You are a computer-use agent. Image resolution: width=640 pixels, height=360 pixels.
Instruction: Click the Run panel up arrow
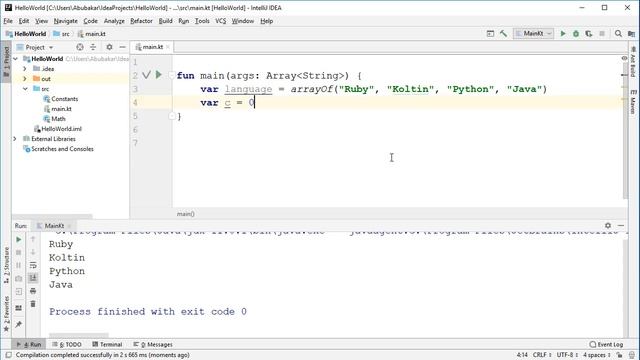click(x=33, y=239)
